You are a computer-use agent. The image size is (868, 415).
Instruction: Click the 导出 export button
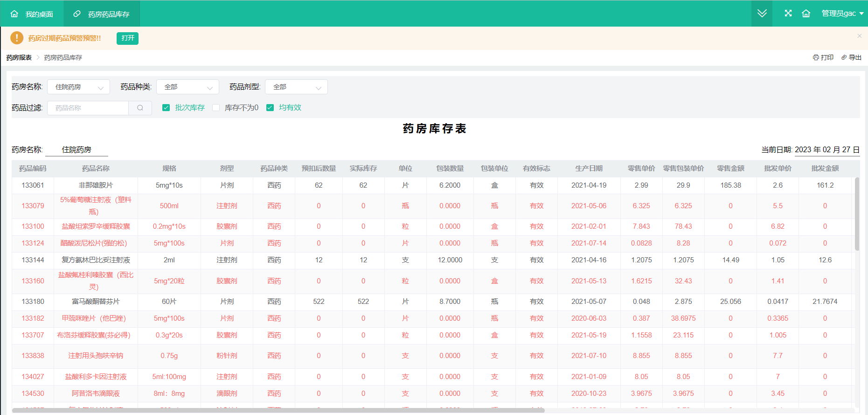pyautogui.click(x=851, y=57)
